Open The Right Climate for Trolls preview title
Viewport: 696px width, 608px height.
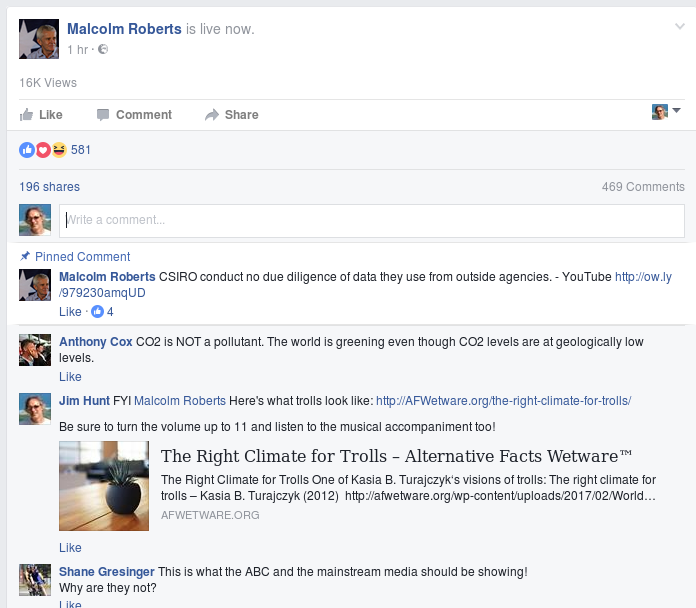(396, 456)
